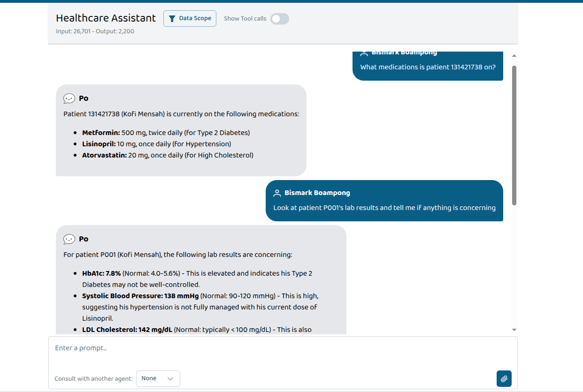The image size is (583, 392).
Task: Open the Consult with another agent dropdown
Action: [158, 378]
